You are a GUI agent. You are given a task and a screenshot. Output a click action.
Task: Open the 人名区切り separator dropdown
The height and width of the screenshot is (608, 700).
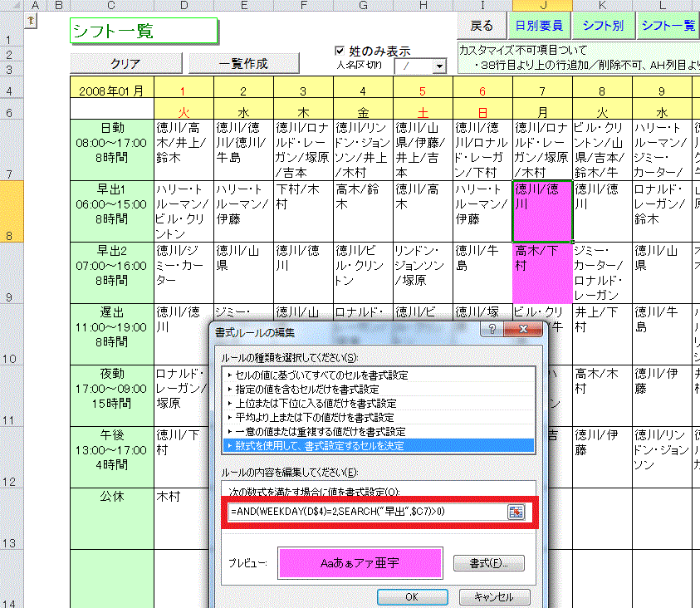coord(438,66)
